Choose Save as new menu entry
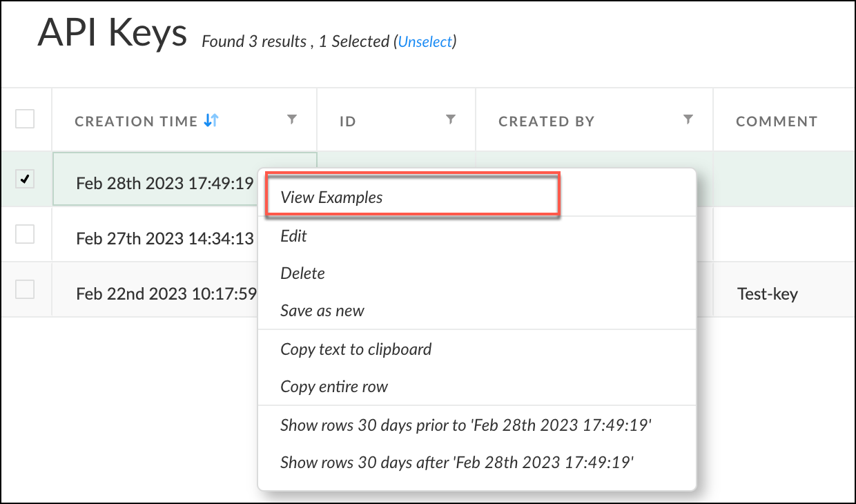 click(x=322, y=311)
